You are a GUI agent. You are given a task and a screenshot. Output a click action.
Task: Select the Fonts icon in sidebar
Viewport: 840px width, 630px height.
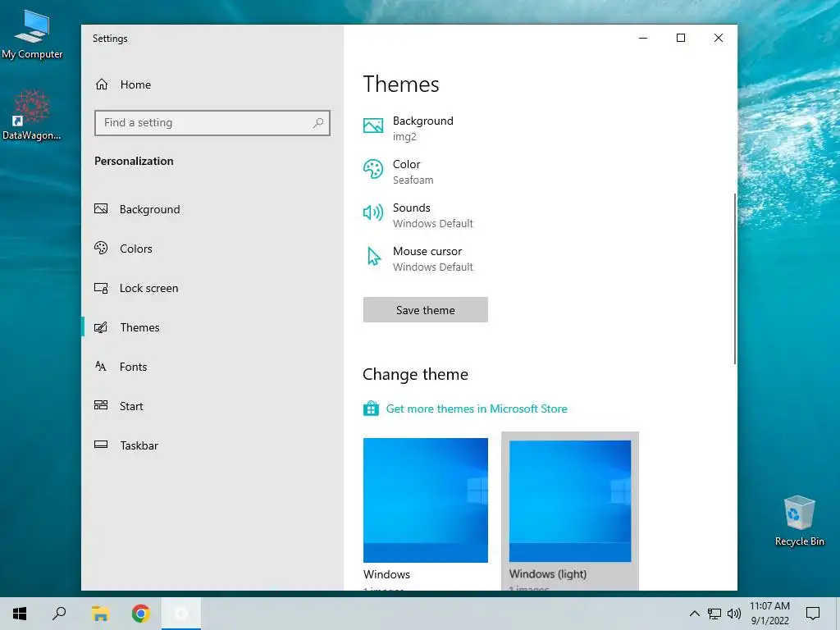(x=101, y=367)
